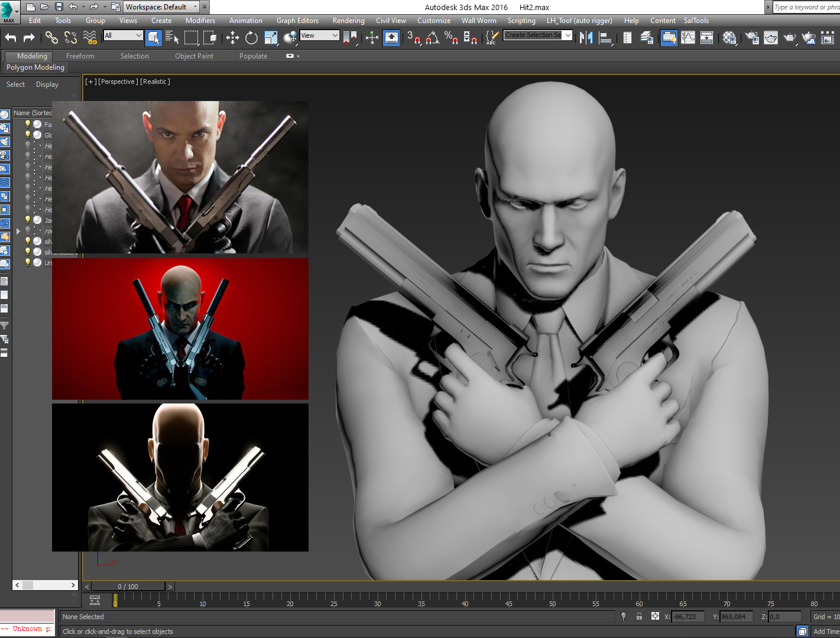
Task: Click Add Time Tag at bottom right
Action: pos(826,631)
